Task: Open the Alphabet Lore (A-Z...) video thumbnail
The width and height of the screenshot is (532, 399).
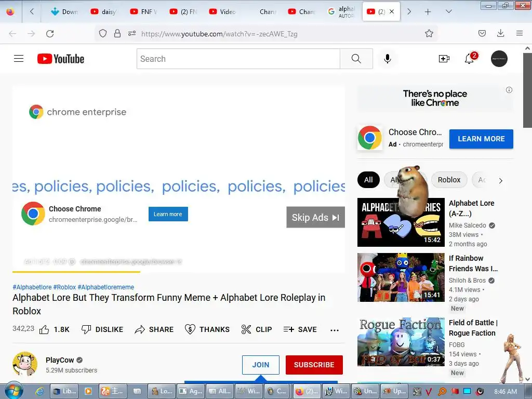Action: [401, 222]
